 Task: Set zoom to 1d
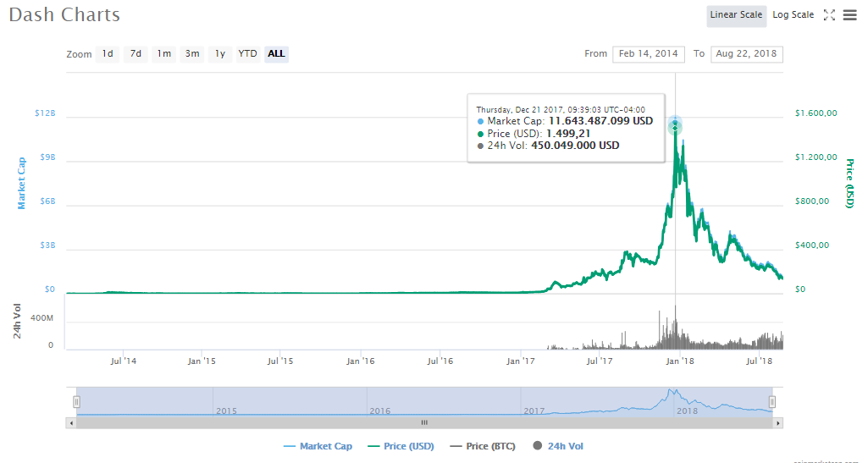coord(108,53)
